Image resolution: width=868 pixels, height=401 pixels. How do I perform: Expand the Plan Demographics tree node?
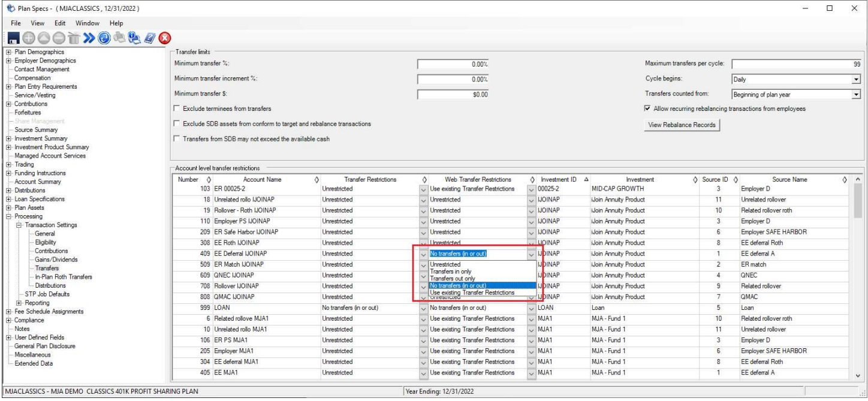point(9,52)
